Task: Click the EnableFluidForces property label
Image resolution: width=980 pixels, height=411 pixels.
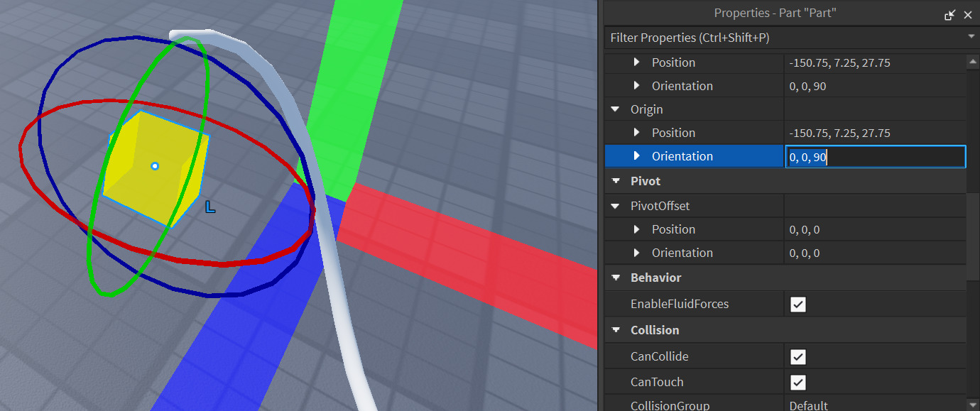Action: 680,304
